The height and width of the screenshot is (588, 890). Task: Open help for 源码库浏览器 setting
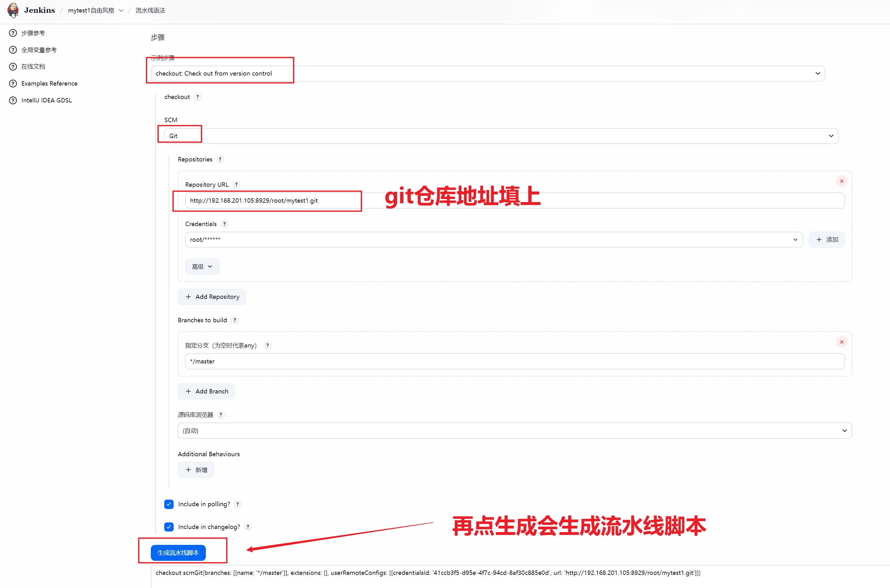221,415
